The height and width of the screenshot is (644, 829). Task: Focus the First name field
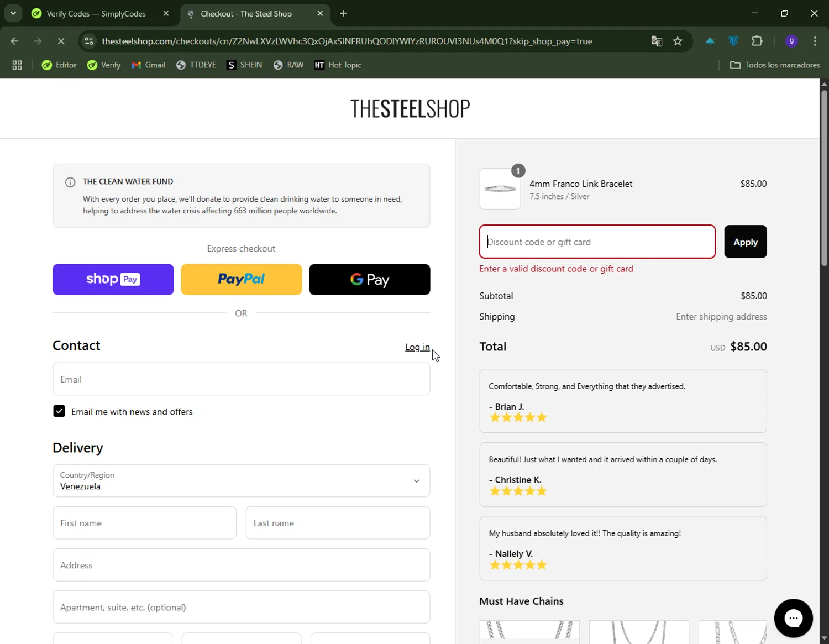[145, 523]
